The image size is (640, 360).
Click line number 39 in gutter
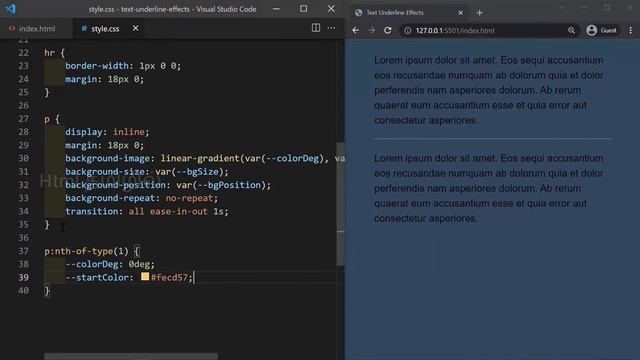point(24,277)
